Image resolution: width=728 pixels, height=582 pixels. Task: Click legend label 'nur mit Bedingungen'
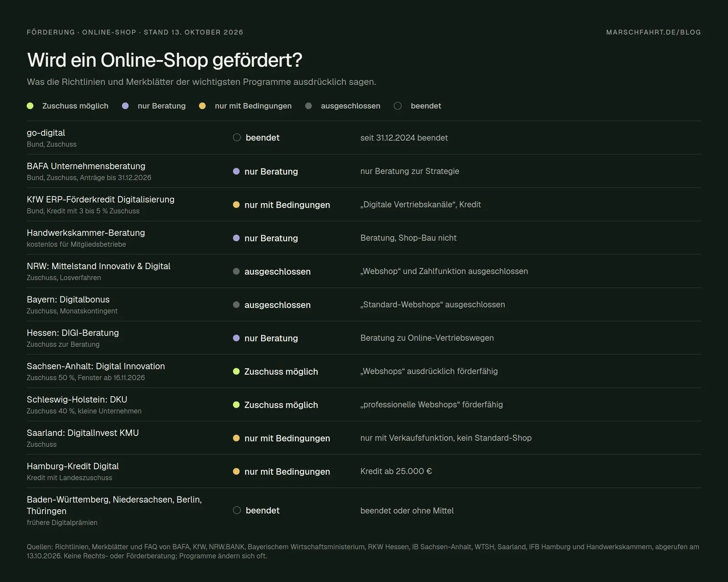click(x=253, y=106)
